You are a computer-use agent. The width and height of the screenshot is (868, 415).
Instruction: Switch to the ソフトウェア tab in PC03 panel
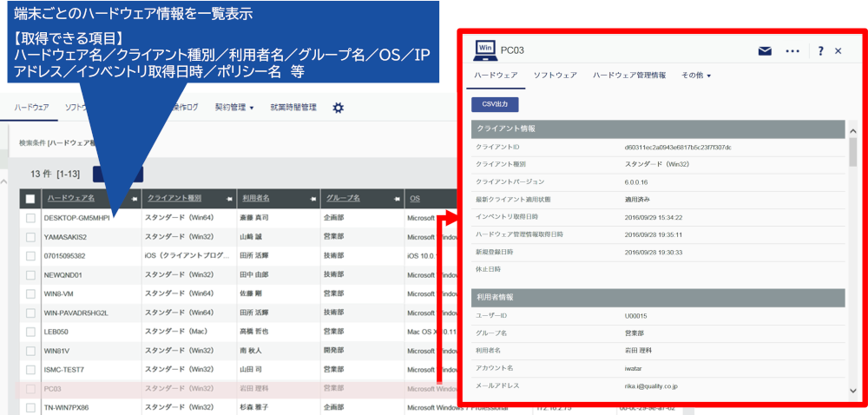tap(556, 76)
